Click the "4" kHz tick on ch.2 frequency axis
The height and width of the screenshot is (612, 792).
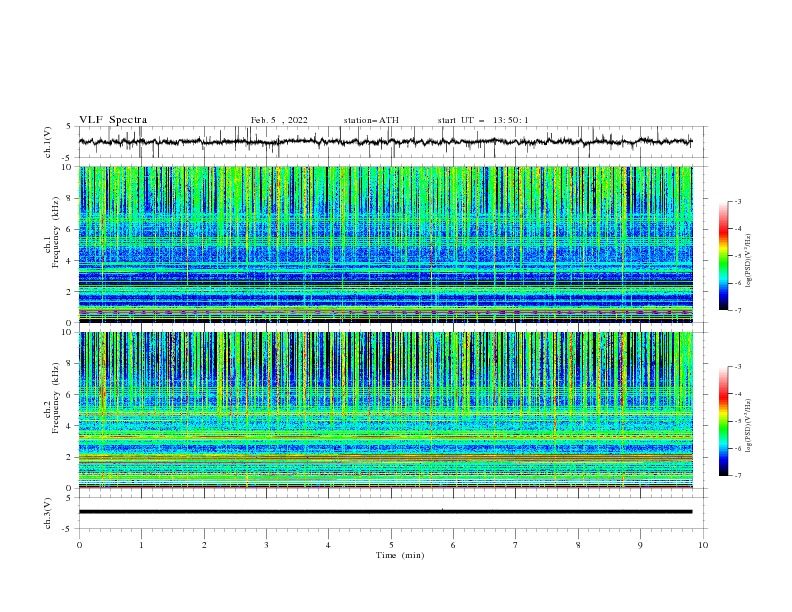[71, 426]
